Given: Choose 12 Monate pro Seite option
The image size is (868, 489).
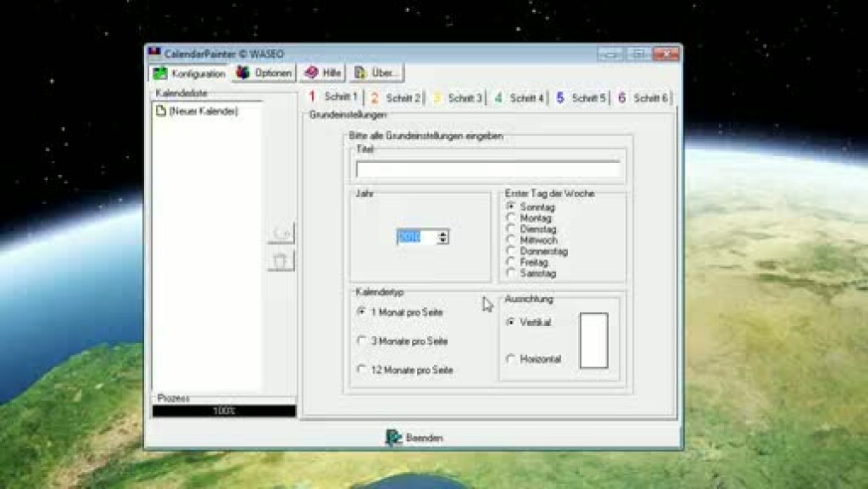Looking at the screenshot, I should pyautogui.click(x=362, y=370).
